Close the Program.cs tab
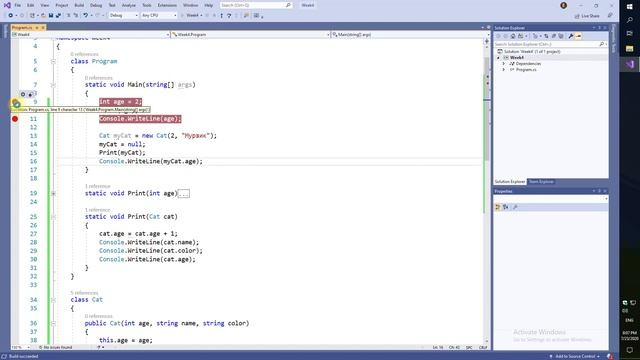This screenshot has height=360, width=640. 43,27
